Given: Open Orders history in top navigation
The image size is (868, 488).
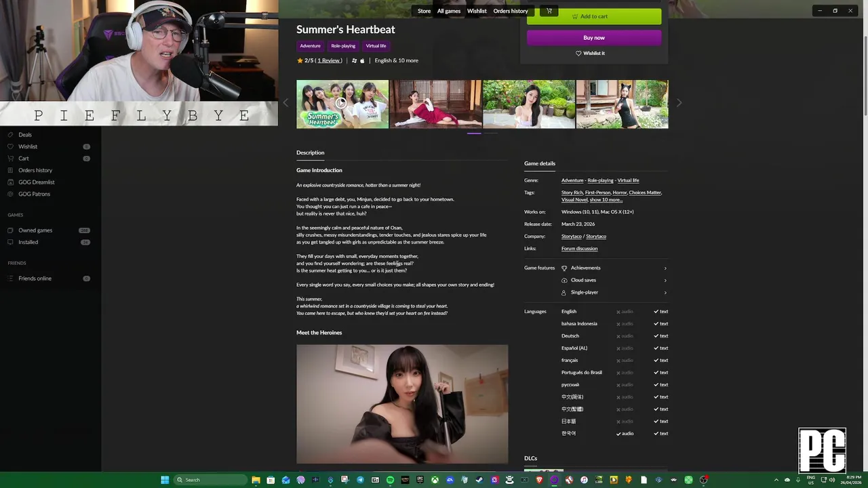Looking at the screenshot, I should pos(511,11).
